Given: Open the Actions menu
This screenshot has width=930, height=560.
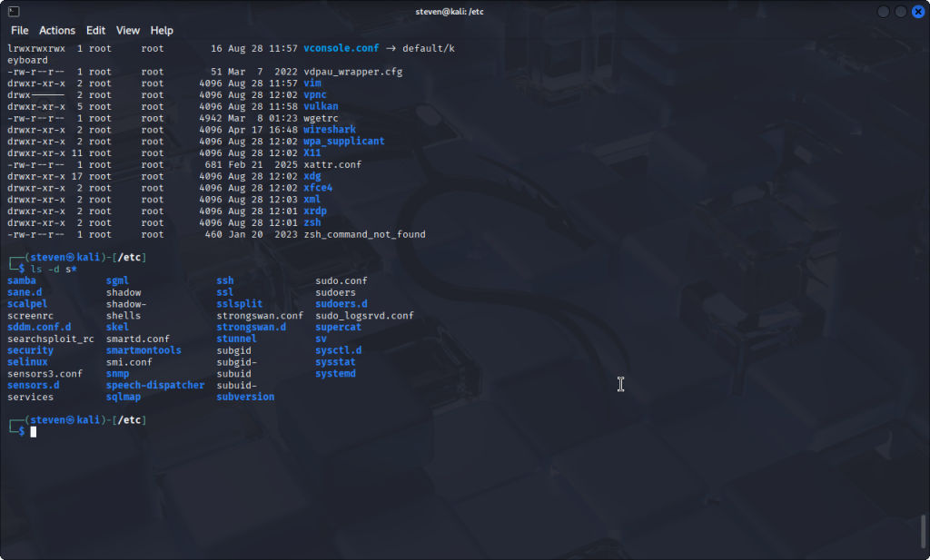Looking at the screenshot, I should pyautogui.click(x=57, y=30).
